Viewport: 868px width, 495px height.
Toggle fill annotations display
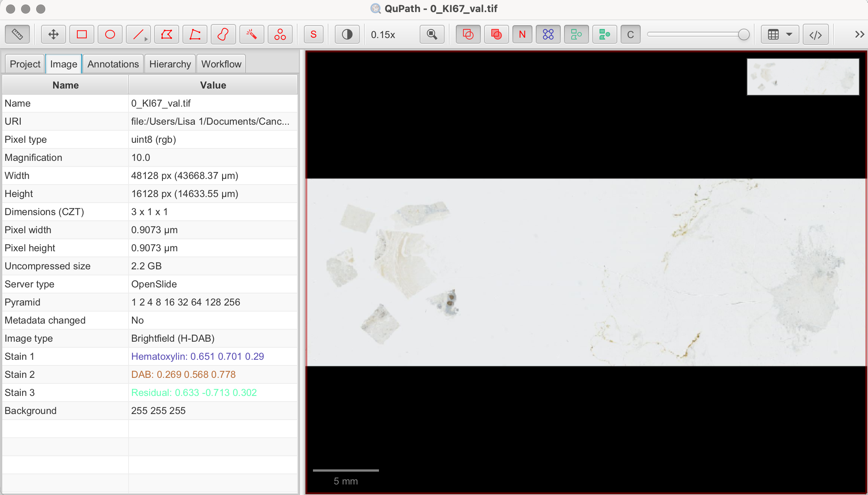pyautogui.click(x=496, y=35)
